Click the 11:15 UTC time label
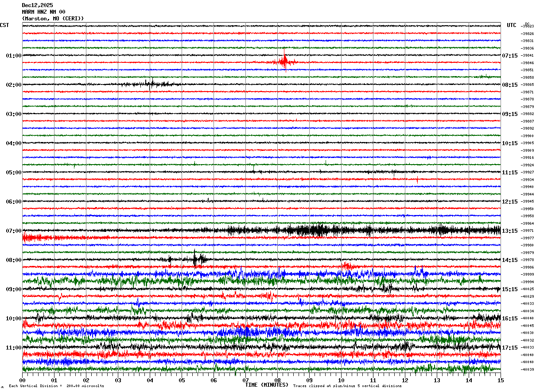 pos(509,173)
